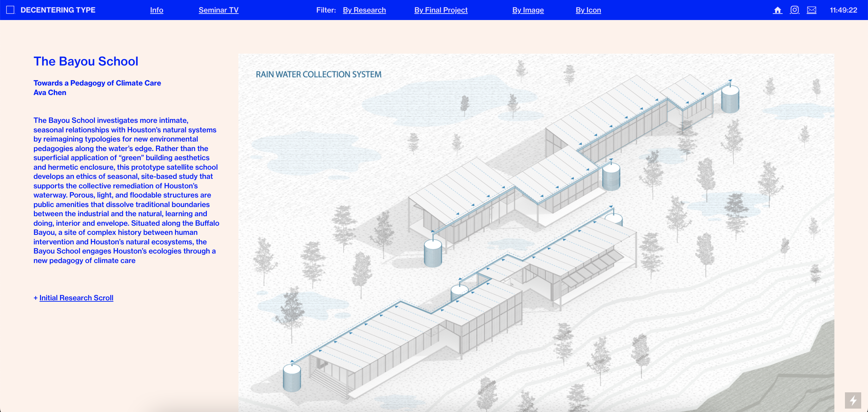Click The Bayou School heading
Screen dimensions: 868x412
coord(86,61)
